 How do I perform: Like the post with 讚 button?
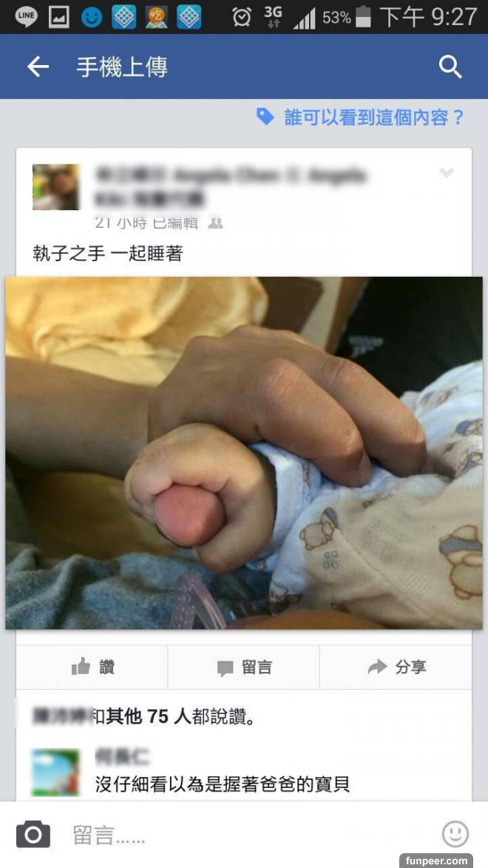pos(92,667)
